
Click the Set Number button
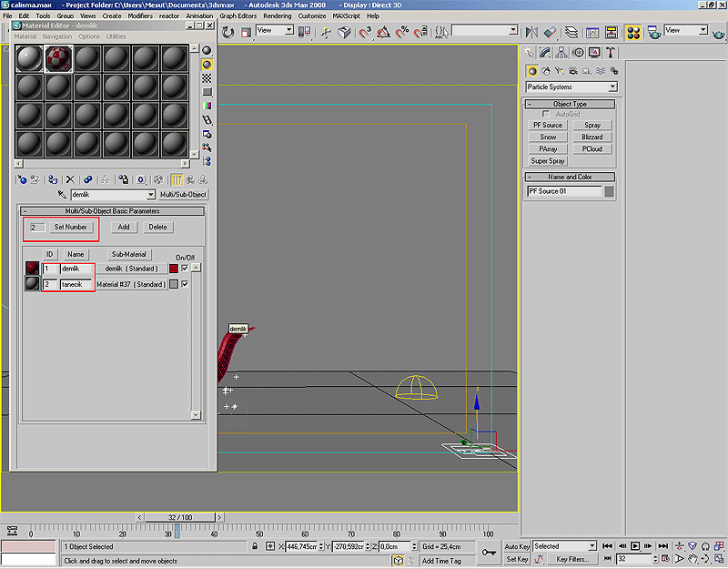tap(71, 227)
